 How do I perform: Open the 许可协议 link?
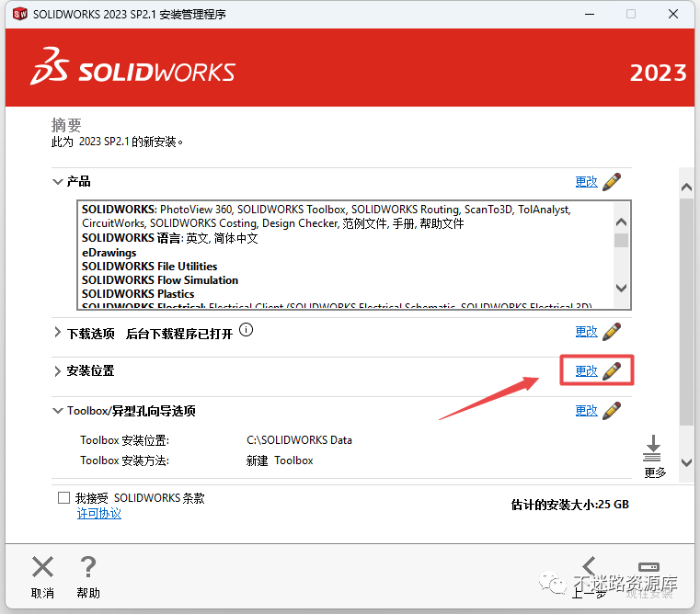pyautogui.click(x=99, y=514)
